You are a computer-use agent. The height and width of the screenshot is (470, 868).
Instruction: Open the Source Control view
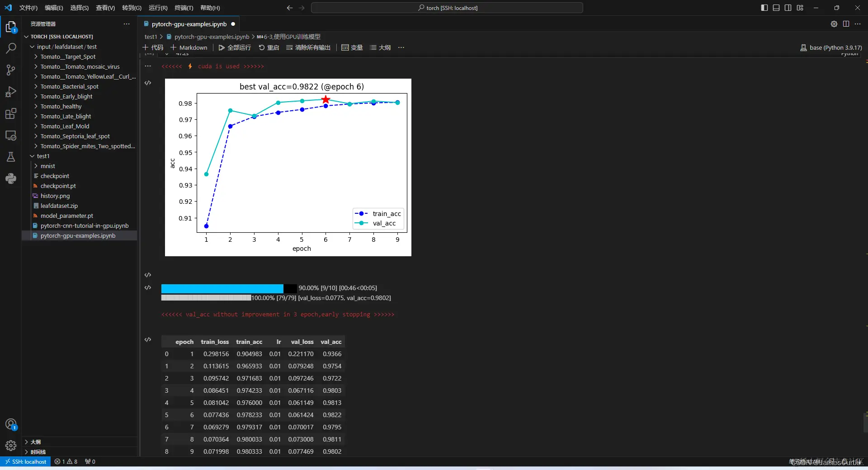[11, 70]
